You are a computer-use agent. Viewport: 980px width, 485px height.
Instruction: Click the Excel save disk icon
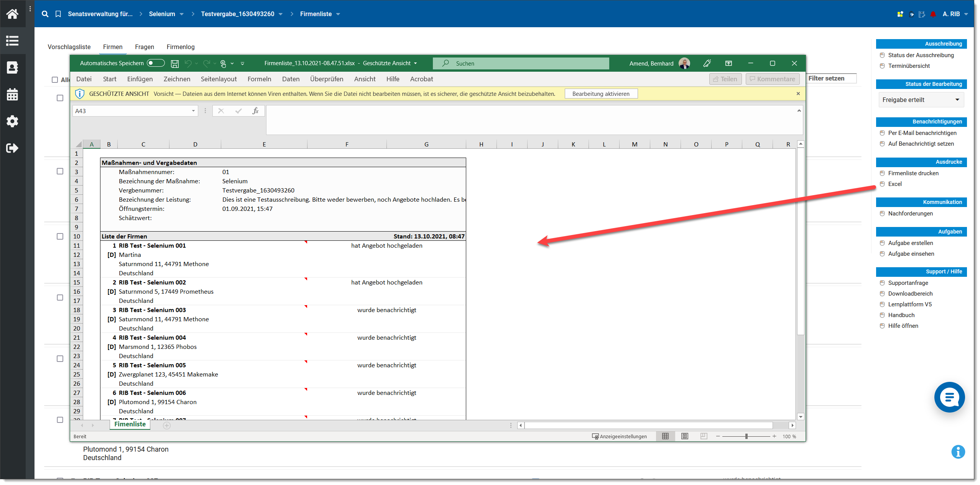click(x=175, y=64)
